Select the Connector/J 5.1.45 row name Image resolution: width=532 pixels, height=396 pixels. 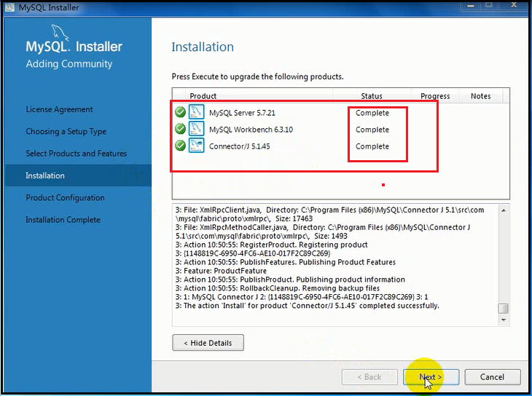pos(240,146)
